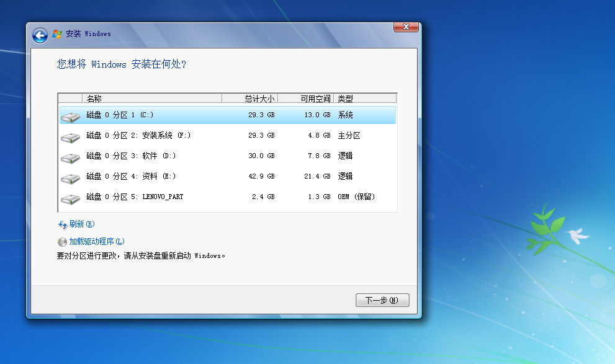Refresh the list with 刷新(R) link
The image size is (615, 364).
coord(82,224)
